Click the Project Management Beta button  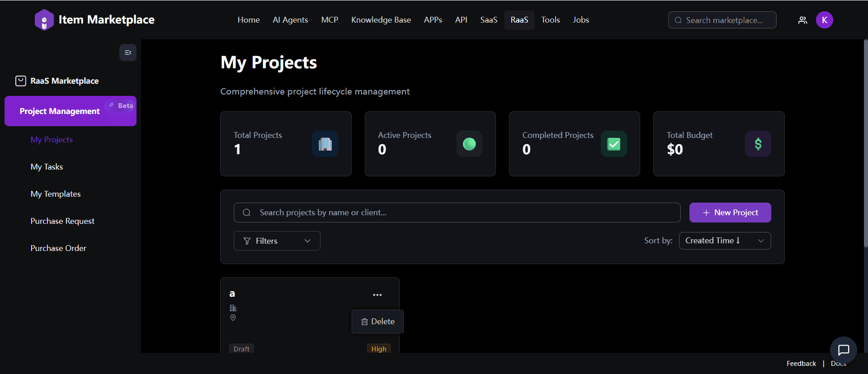point(71,111)
